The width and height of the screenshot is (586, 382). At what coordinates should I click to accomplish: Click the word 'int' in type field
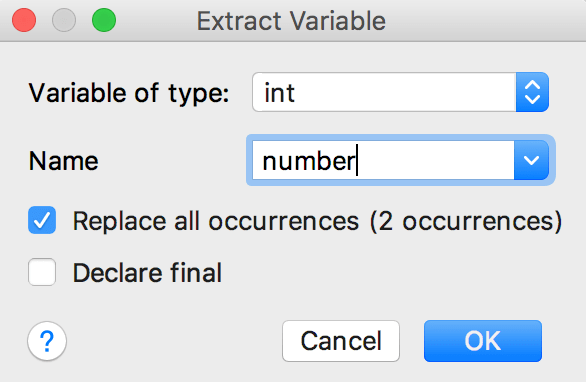point(279,93)
